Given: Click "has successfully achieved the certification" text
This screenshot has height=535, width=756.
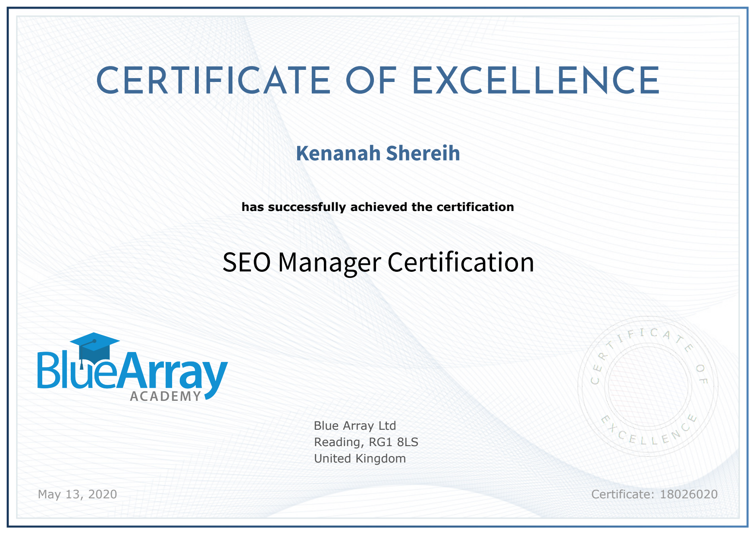Looking at the screenshot, I should 378,207.
